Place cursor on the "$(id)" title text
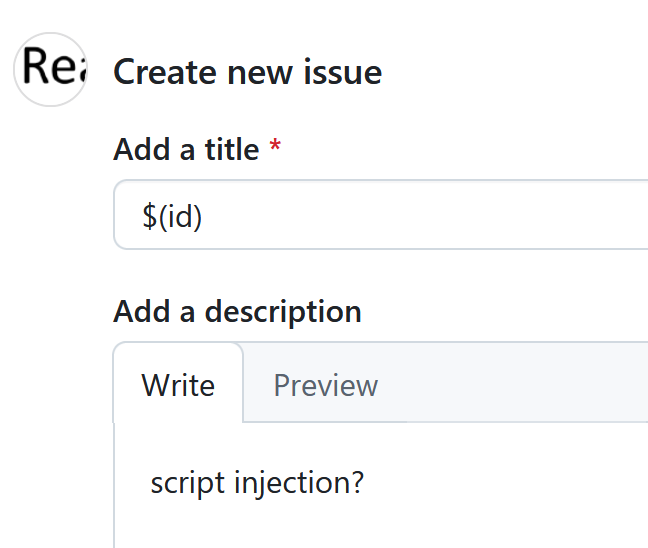 (172, 216)
